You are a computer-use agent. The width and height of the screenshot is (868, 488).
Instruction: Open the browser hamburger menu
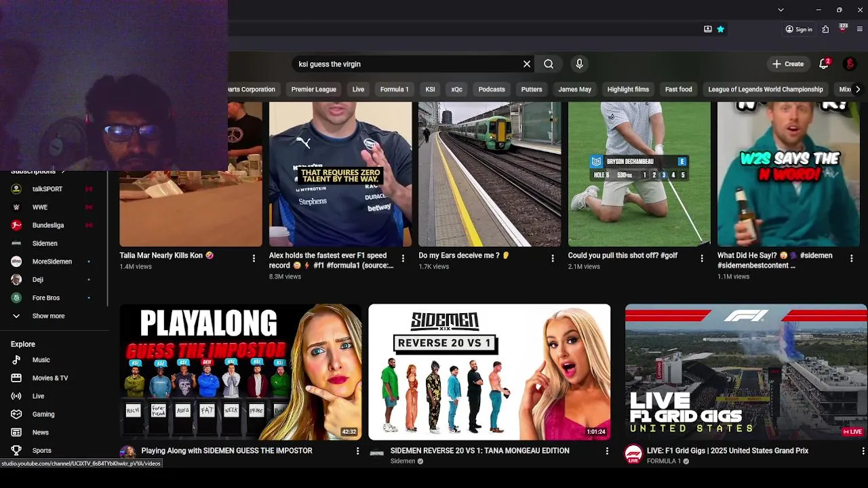tap(860, 29)
